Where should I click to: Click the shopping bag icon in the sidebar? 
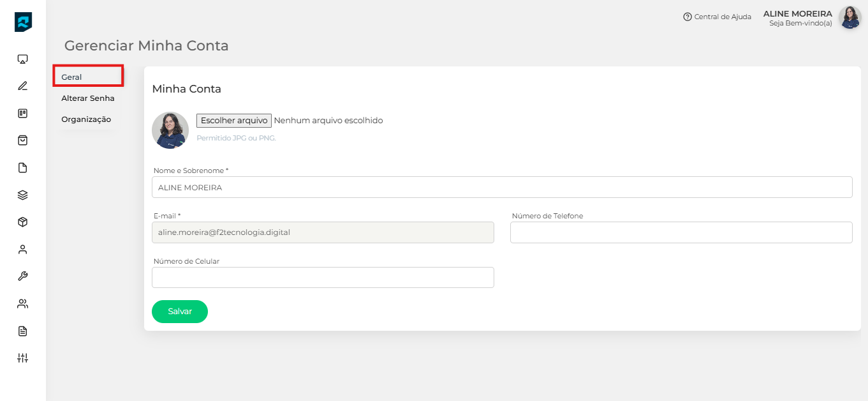[x=23, y=140]
